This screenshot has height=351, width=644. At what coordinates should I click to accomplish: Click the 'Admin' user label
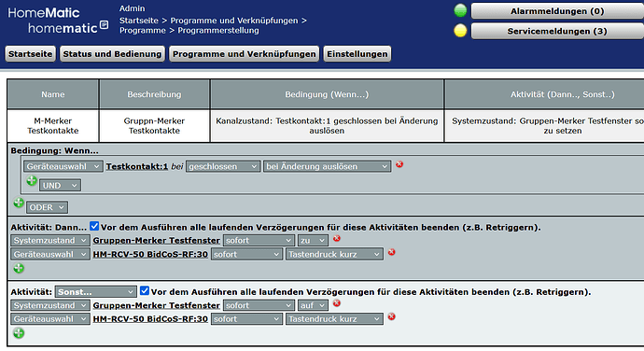(132, 8)
